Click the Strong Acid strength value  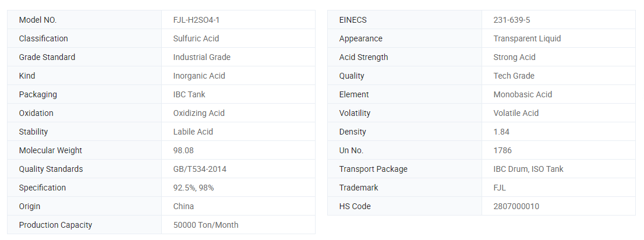514,57
